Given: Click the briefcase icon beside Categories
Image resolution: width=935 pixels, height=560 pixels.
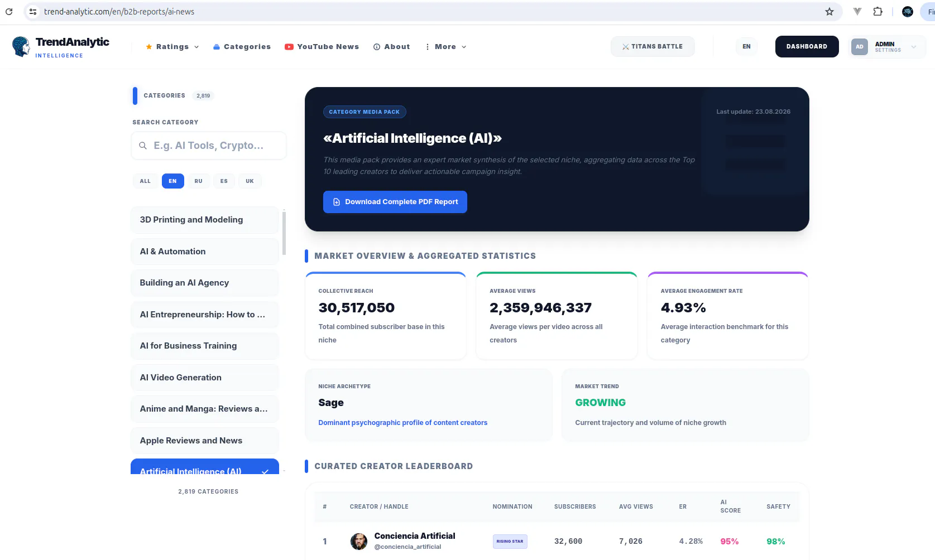Looking at the screenshot, I should tap(217, 47).
